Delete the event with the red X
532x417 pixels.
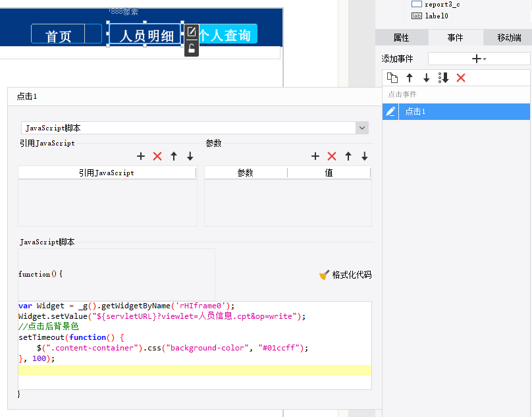point(461,78)
